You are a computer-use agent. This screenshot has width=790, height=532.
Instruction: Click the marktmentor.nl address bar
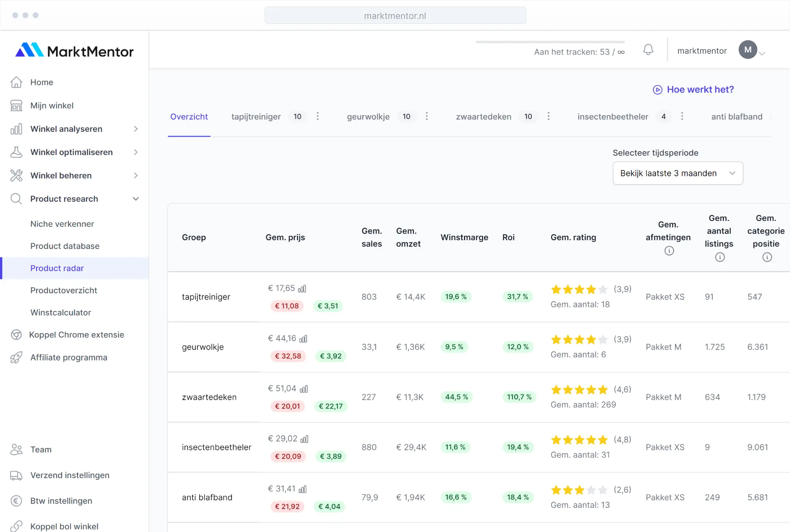(x=395, y=16)
